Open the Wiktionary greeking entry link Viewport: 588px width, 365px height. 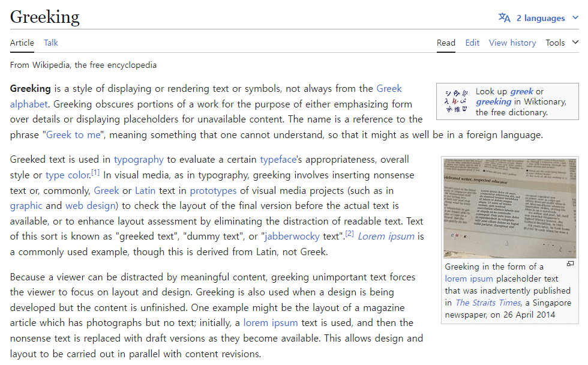click(x=493, y=101)
